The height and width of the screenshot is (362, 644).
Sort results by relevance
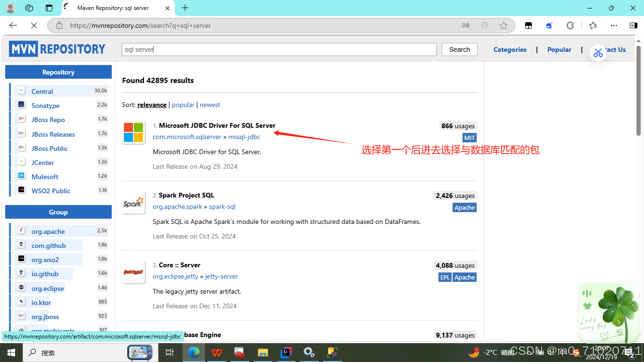[x=152, y=105]
